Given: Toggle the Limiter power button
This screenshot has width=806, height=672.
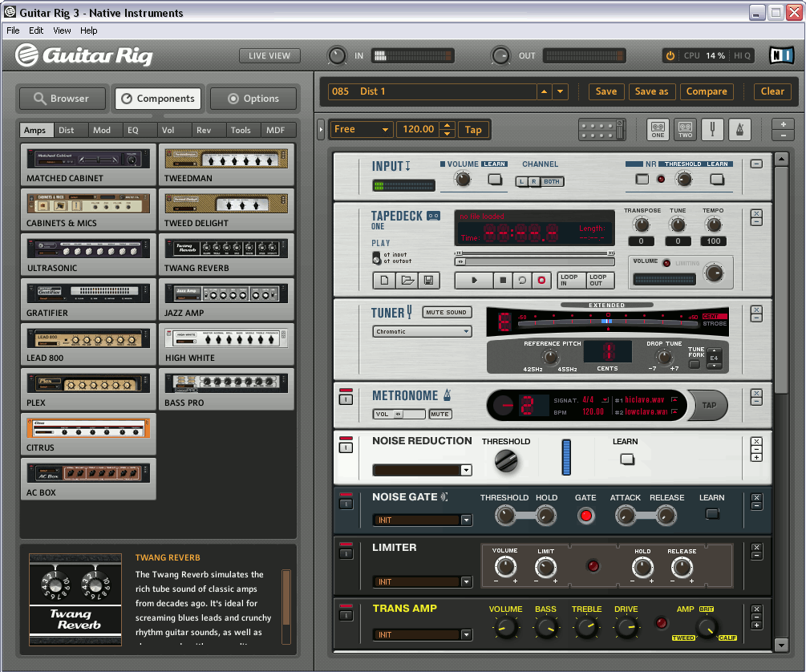Looking at the screenshot, I should coord(346,553).
